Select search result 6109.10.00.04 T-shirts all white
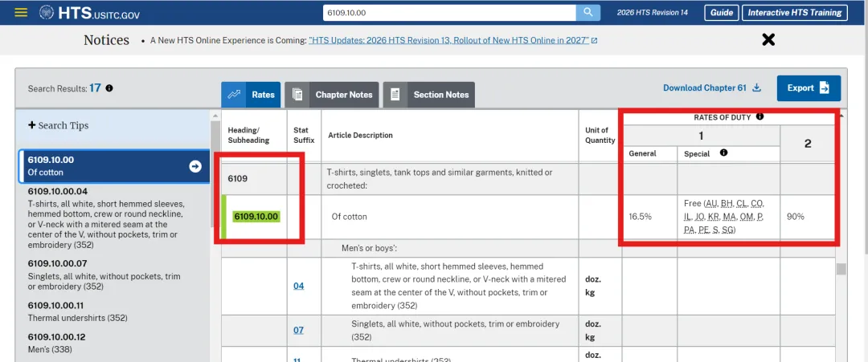 105,218
